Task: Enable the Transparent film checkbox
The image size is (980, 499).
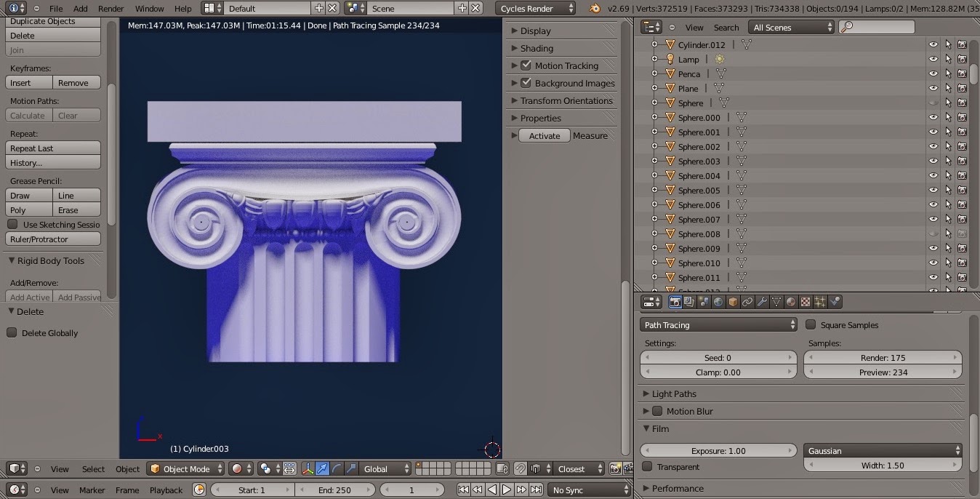Action: point(647,467)
